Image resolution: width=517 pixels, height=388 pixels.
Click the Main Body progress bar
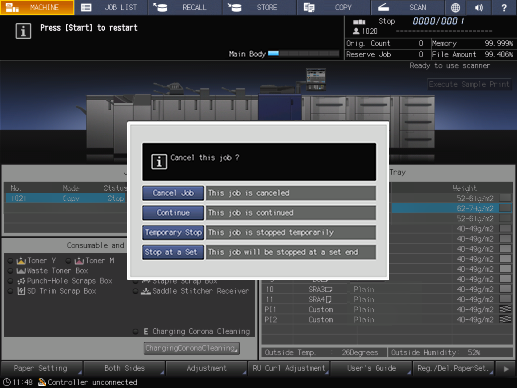tap(303, 53)
